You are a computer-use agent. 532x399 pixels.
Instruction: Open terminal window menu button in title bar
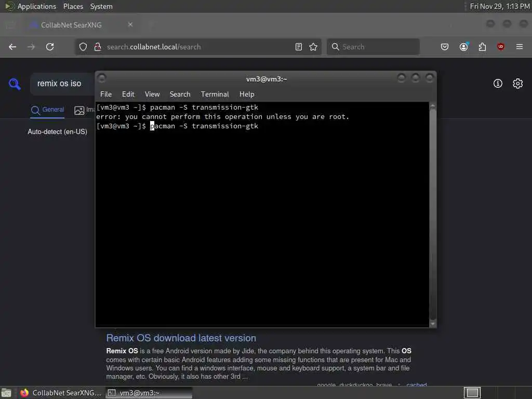102,78
